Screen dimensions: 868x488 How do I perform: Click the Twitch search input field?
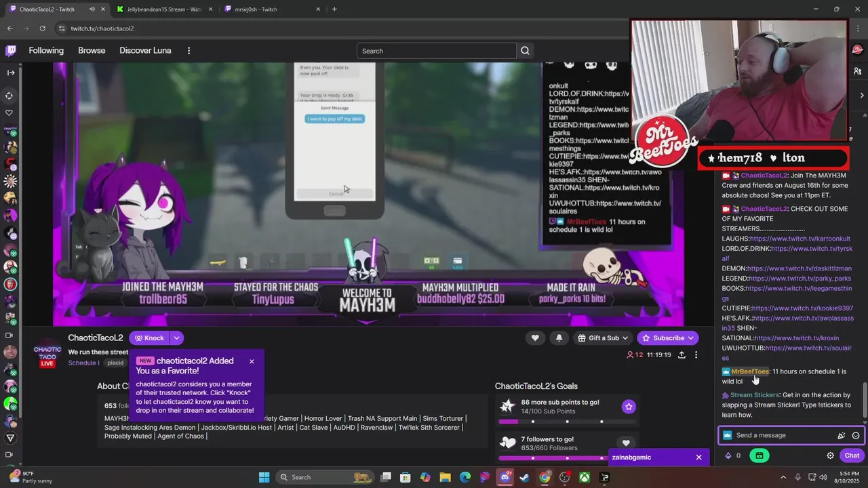click(x=437, y=51)
